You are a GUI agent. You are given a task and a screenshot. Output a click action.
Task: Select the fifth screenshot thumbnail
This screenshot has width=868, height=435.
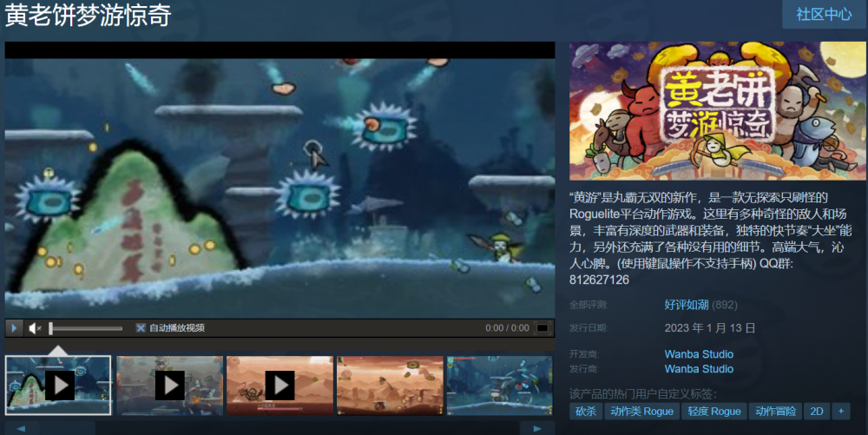click(499, 385)
